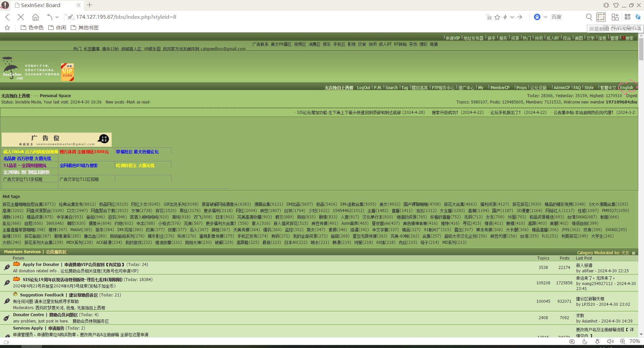This screenshot has width=644, height=348.
Task: Click the 70% page zoom control
Action: point(635,341)
